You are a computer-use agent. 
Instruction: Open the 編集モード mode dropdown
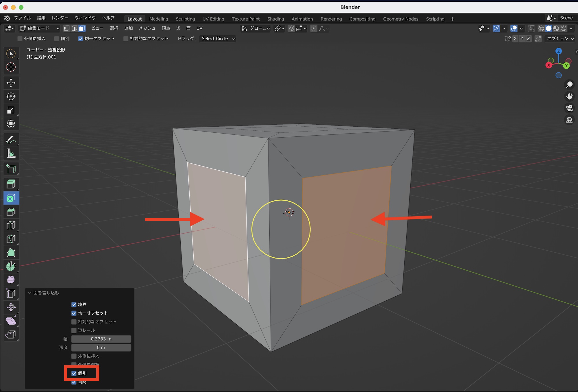(39, 28)
